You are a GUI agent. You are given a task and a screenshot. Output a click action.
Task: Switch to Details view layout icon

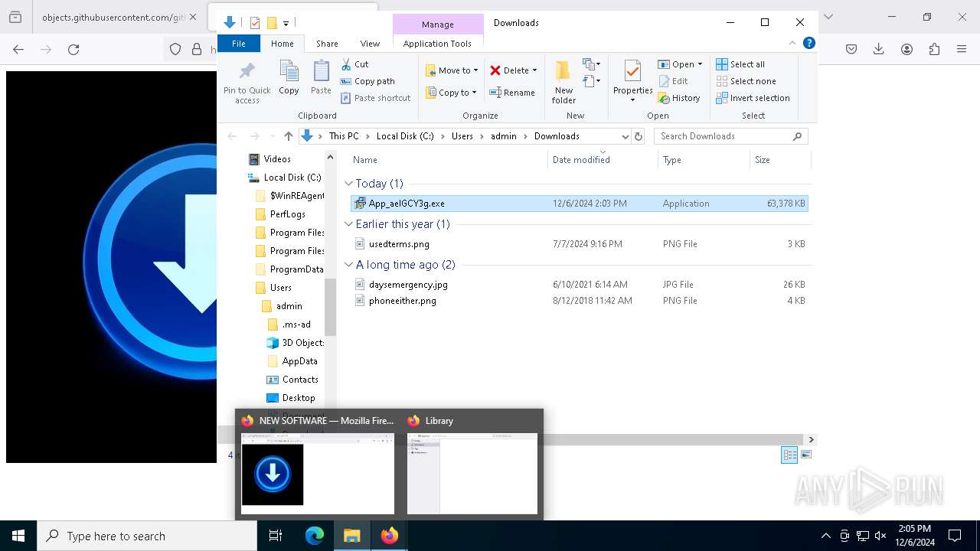789,455
